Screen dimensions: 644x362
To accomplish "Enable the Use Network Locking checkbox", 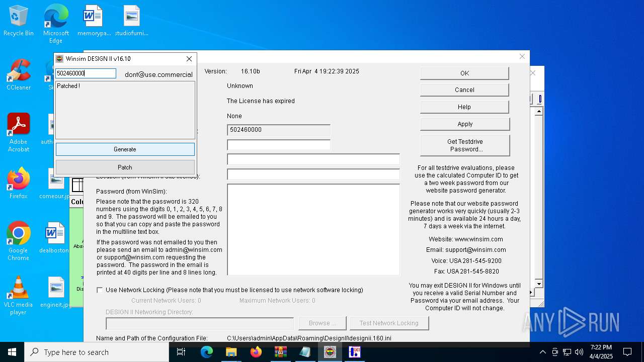I will [100, 290].
